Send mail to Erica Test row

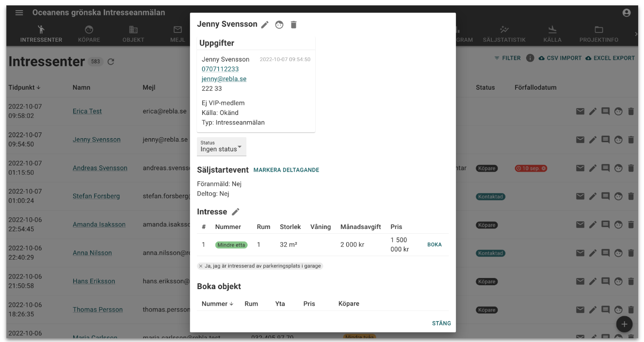coord(580,112)
